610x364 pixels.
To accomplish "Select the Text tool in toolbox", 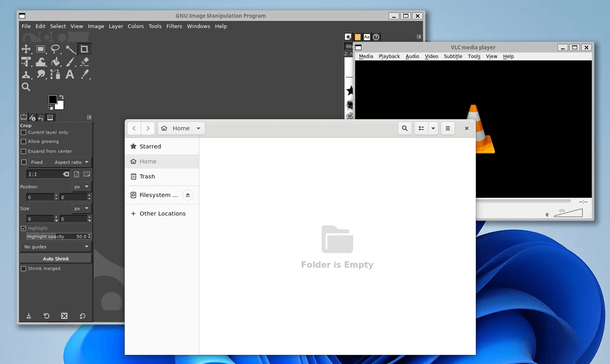I will tap(70, 74).
